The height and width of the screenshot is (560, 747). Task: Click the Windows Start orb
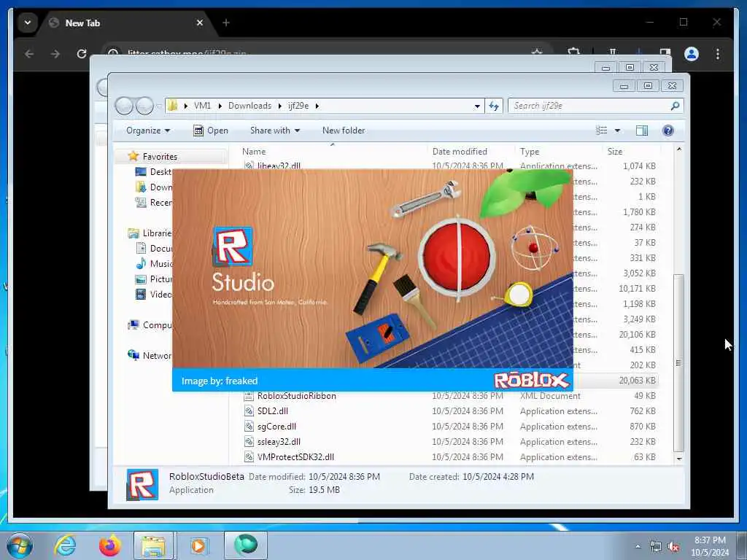(20, 545)
